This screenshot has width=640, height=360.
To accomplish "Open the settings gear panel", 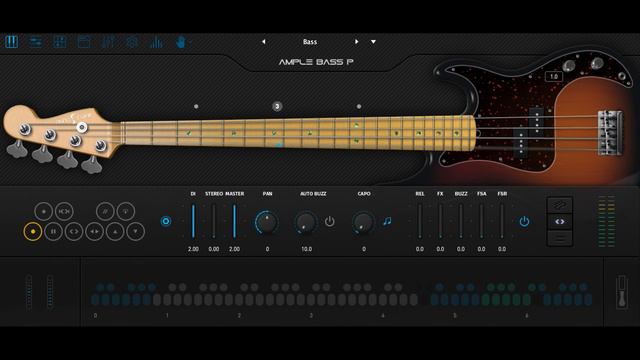I will (x=132, y=42).
